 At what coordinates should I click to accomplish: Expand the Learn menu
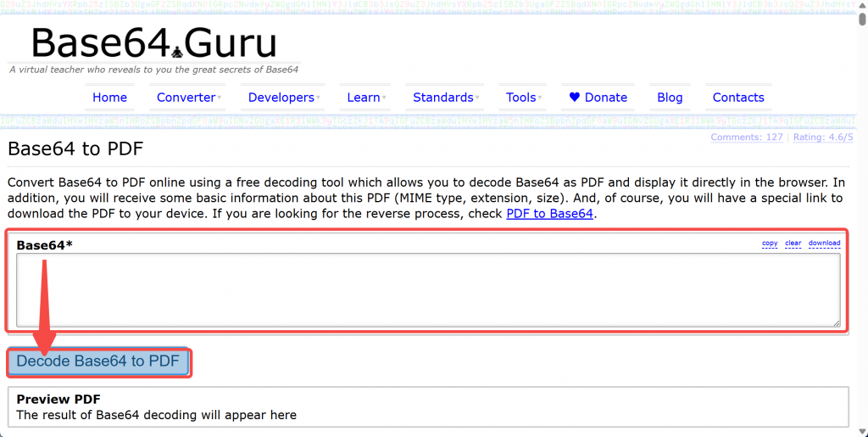(365, 98)
